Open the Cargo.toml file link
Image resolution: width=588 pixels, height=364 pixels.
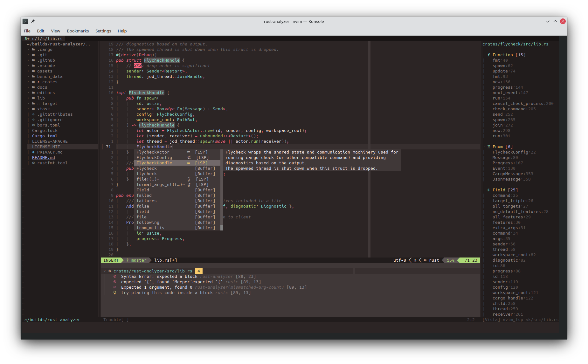tap(45, 136)
